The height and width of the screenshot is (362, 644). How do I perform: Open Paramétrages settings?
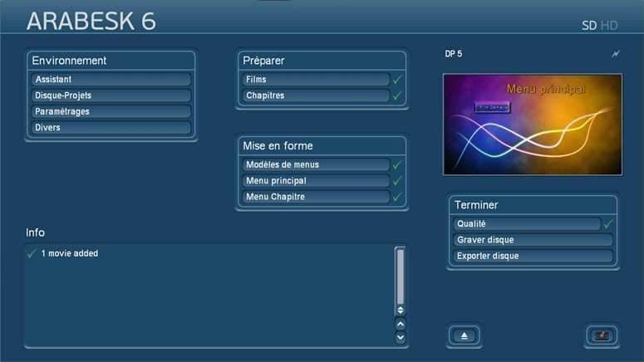[111, 111]
